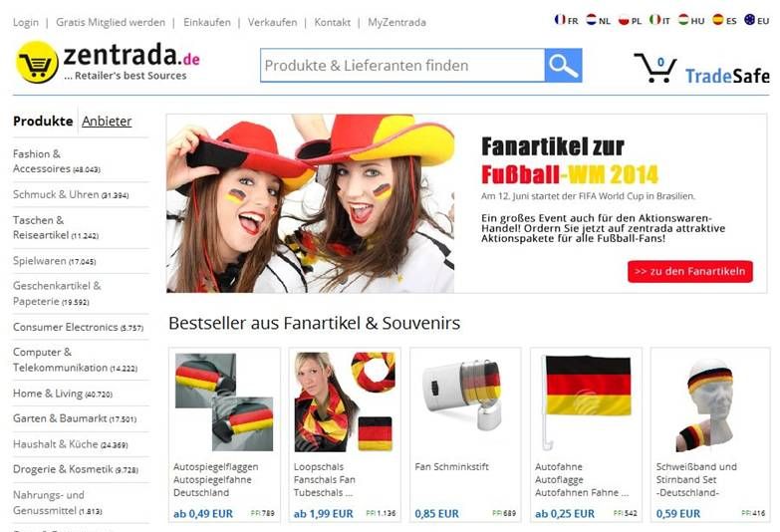Select the IT flag language option
The height and width of the screenshot is (532, 780).
pos(660,20)
